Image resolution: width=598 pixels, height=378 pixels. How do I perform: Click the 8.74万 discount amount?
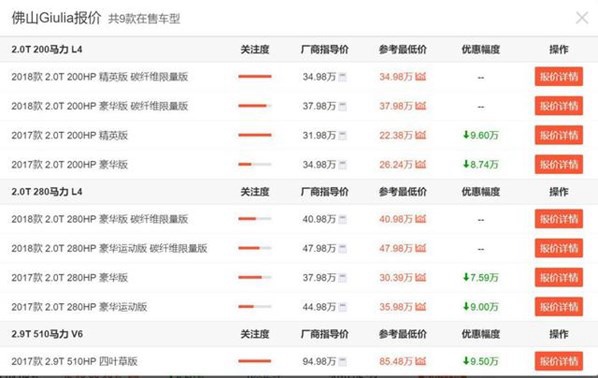(x=481, y=165)
